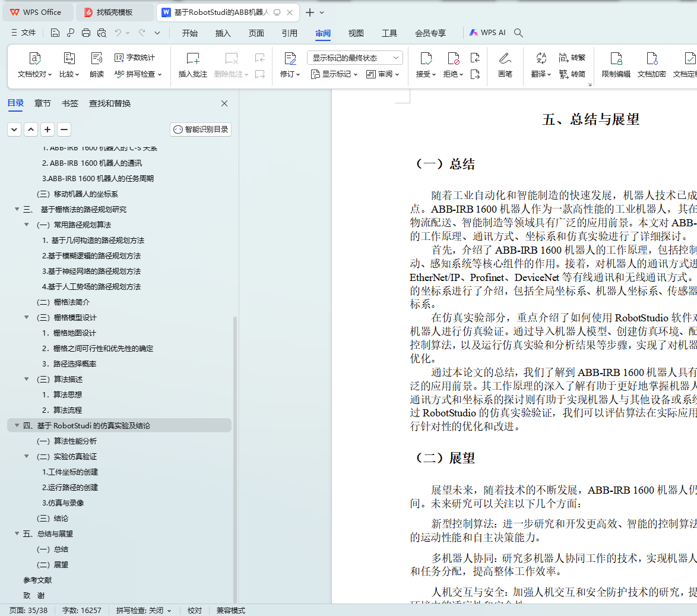Open Print Preview from quick access toolbar

pyautogui.click(x=102, y=33)
